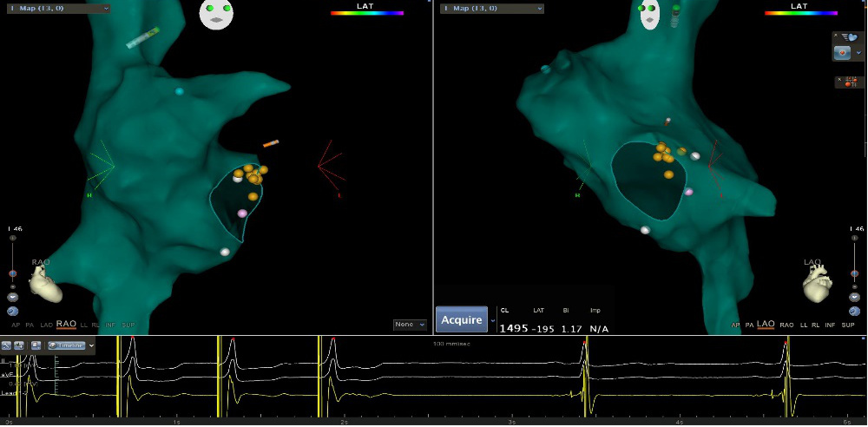Select the INF view in right pane
The image size is (868, 427).
[829, 325]
